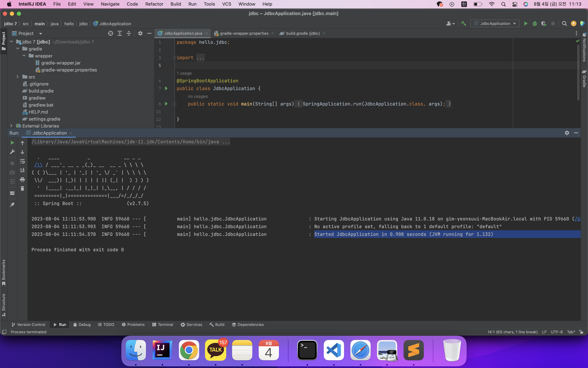Switch to build.gradle (jdbc) editor tab
The width and height of the screenshot is (588, 368).
point(303,33)
